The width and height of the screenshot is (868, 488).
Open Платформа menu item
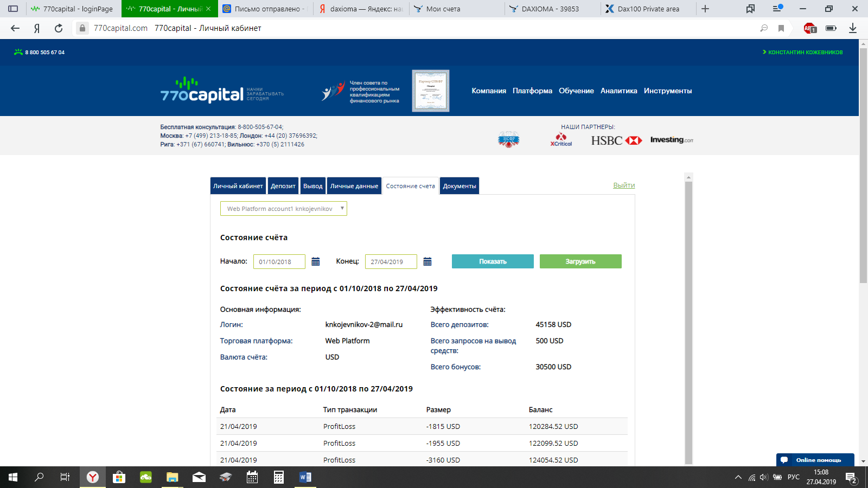pos(533,91)
